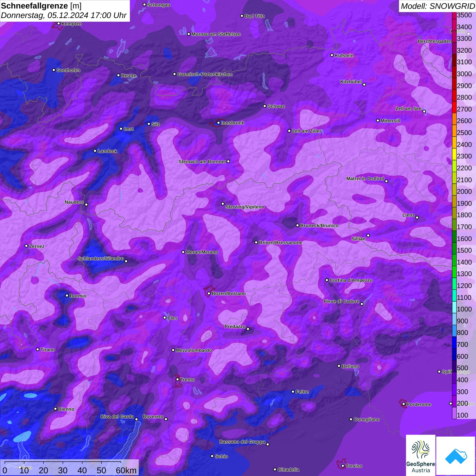Click the Mittersill location dot
The image size is (476, 476).
378,120
